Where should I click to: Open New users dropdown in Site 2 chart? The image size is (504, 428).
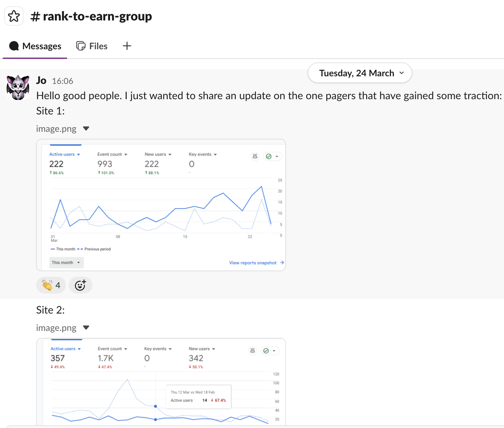click(202, 349)
